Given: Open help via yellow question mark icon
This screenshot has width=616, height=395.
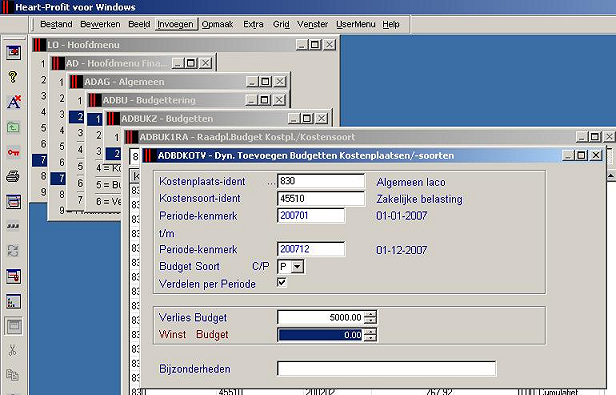Looking at the screenshot, I should [x=13, y=77].
